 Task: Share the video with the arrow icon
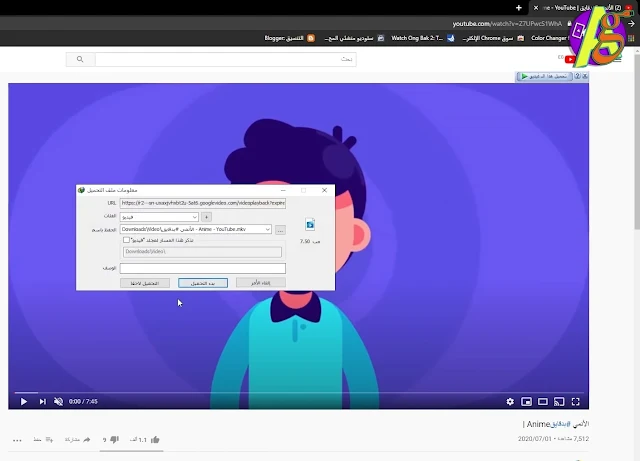click(x=87, y=440)
